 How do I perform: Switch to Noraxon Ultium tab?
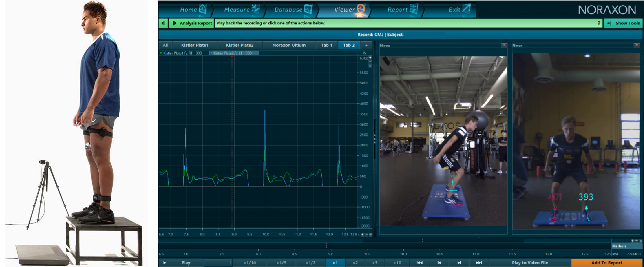point(289,45)
